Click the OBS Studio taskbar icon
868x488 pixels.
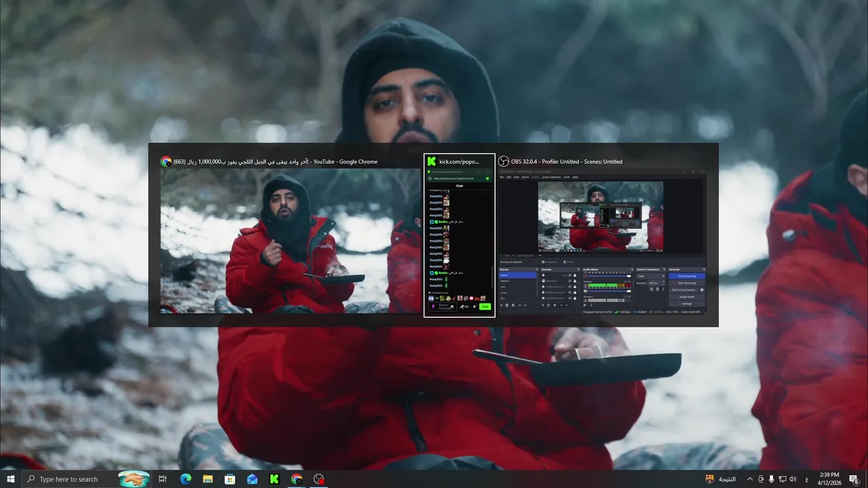pos(319,479)
